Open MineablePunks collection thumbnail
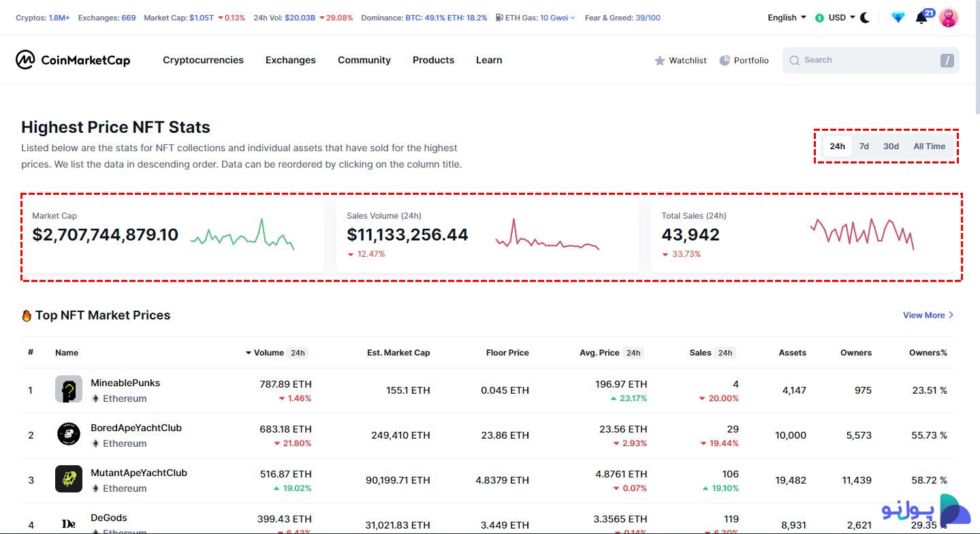The image size is (980, 534). [x=69, y=390]
